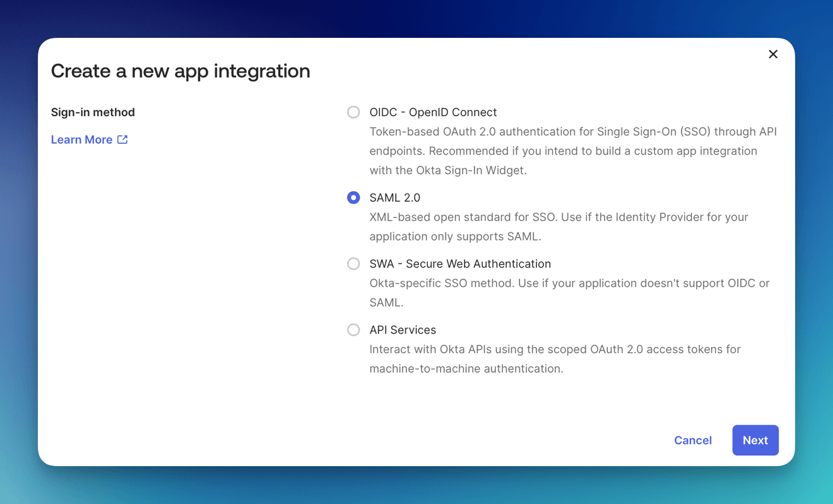Select the SAML 2.0 radio button
The image size is (833, 504).
point(353,197)
